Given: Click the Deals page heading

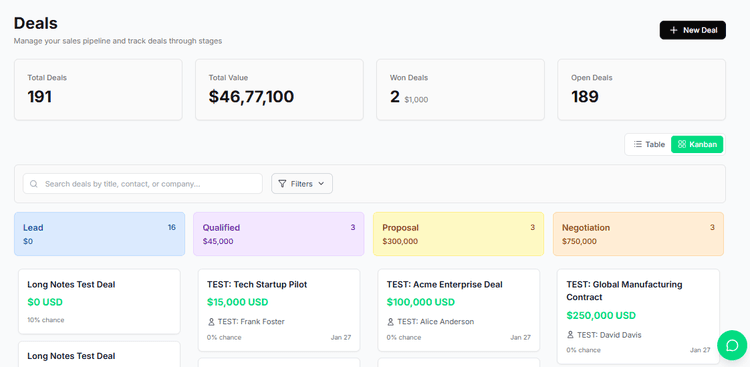Looking at the screenshot, I should tap(36, 23).
